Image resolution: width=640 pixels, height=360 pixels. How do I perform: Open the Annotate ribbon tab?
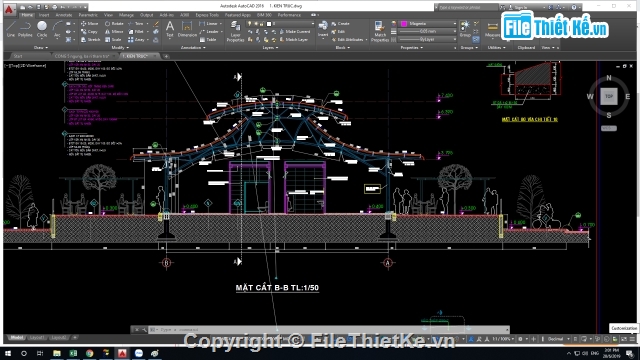[64, 15]
